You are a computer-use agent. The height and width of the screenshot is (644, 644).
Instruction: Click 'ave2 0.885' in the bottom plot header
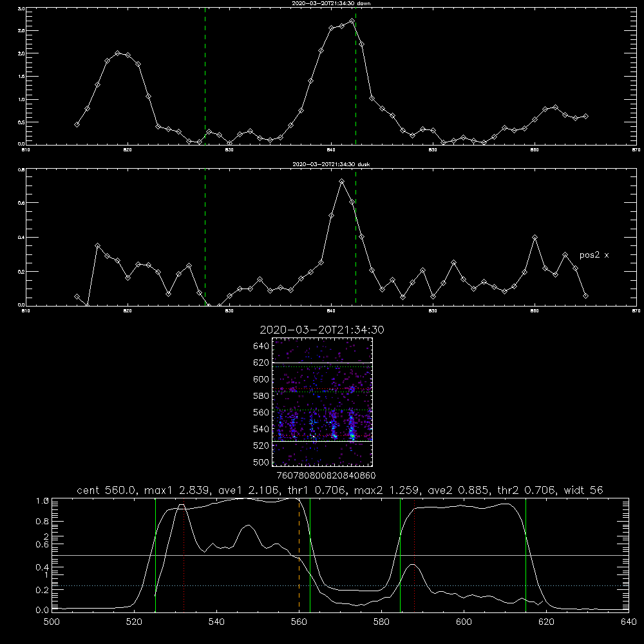(459, 490)
